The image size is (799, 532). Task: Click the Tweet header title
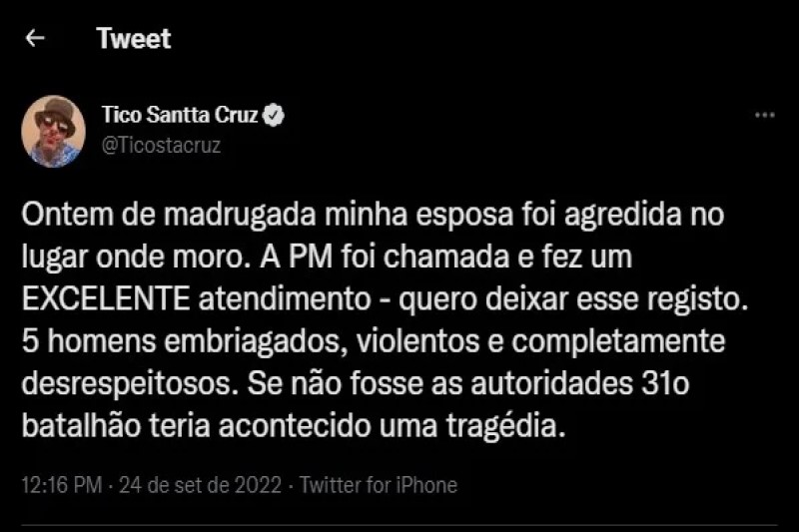(134, 39)
